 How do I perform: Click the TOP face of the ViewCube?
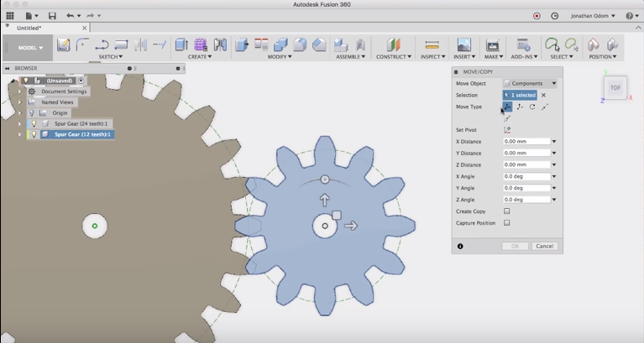(615, 87)
